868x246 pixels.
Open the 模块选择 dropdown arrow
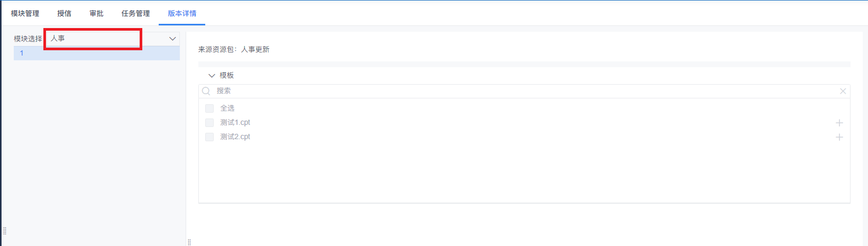click(172, 39)
